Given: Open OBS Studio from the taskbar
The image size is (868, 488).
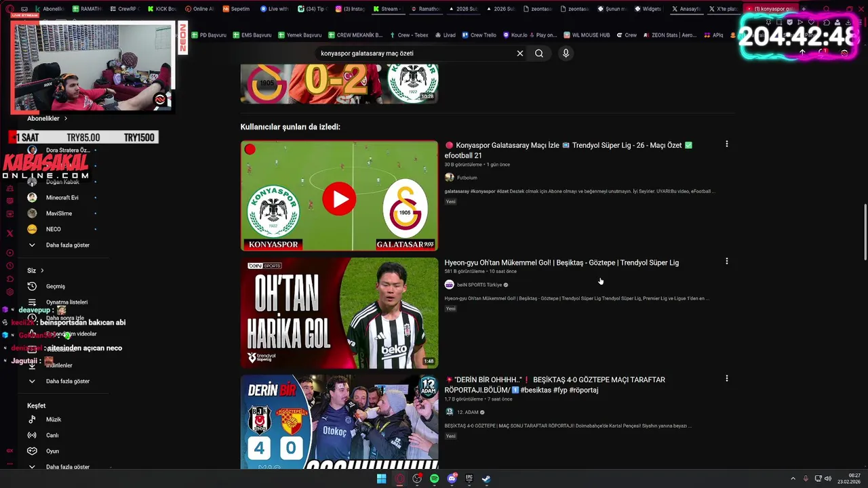Looking at the screenshot, I should coord(417,479).
